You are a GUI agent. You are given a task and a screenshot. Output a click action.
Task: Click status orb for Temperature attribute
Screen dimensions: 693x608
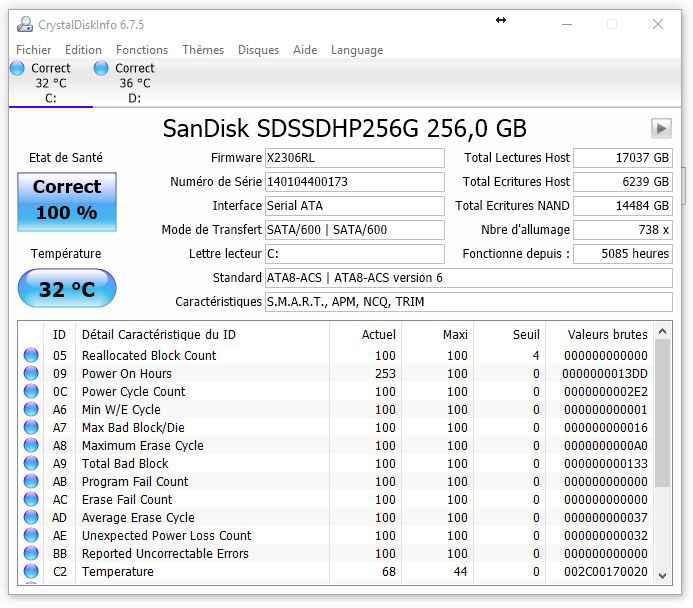pyautogui.click(x=31, y=571)
